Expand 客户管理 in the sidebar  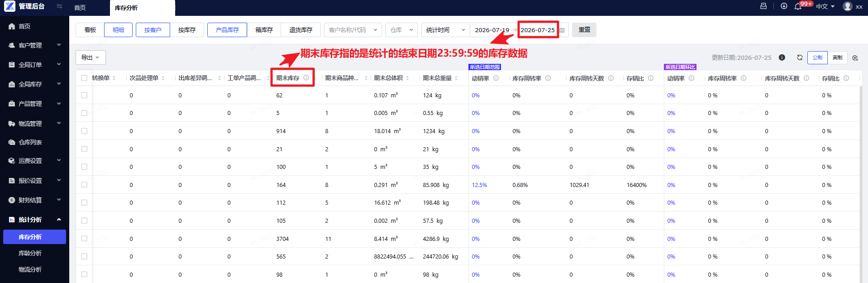point(34,45)
